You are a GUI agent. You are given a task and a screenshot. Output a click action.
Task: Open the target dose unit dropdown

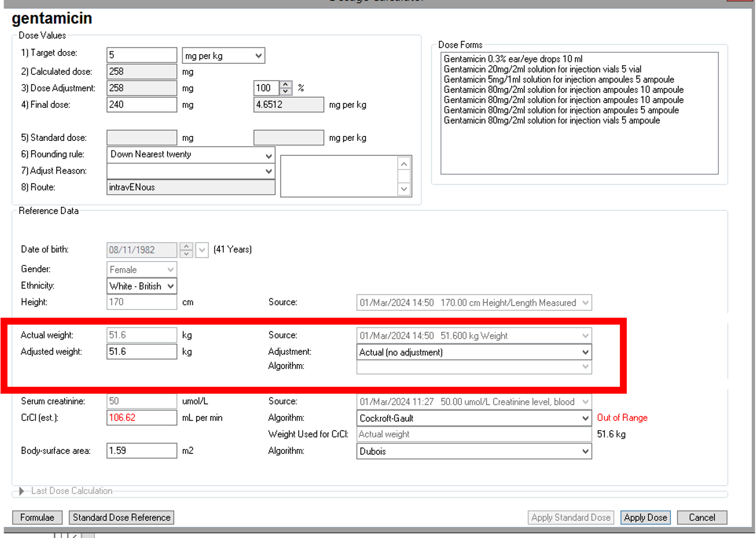(x=258, y=56)
